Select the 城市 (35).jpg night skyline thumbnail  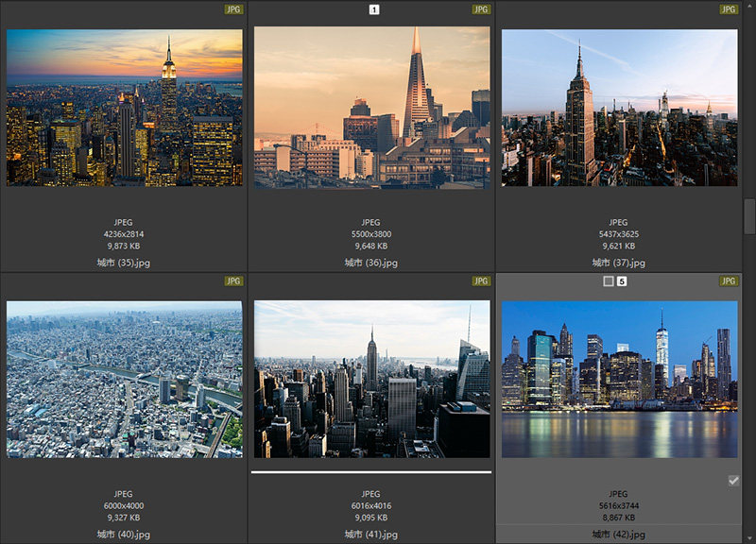pyautogui.click(x=125, y=108)
